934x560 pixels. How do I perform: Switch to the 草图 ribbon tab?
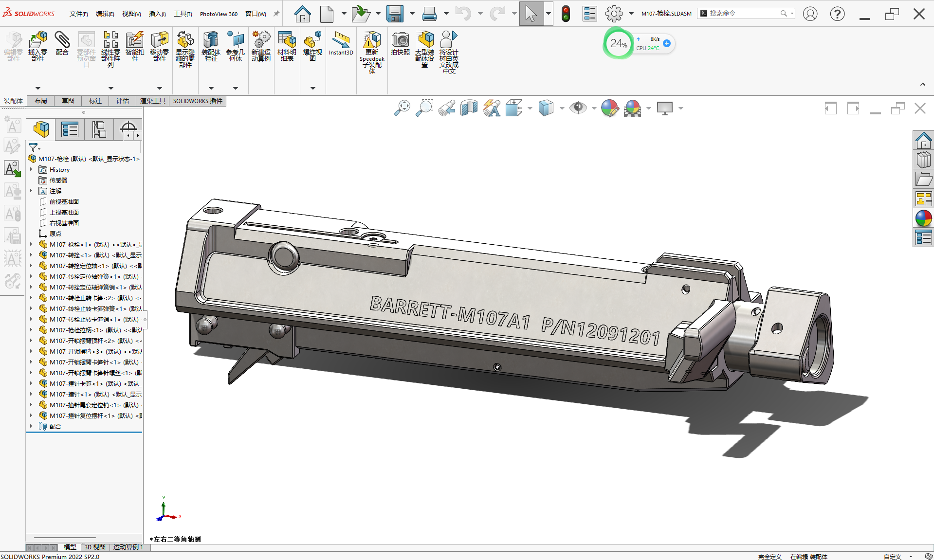(68, 101)
